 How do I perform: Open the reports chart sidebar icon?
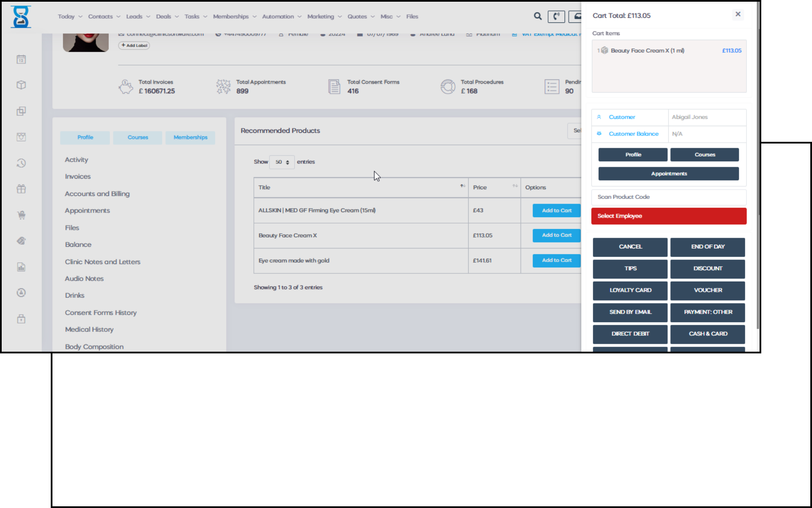pyautogui.click(x=21, y=267)
